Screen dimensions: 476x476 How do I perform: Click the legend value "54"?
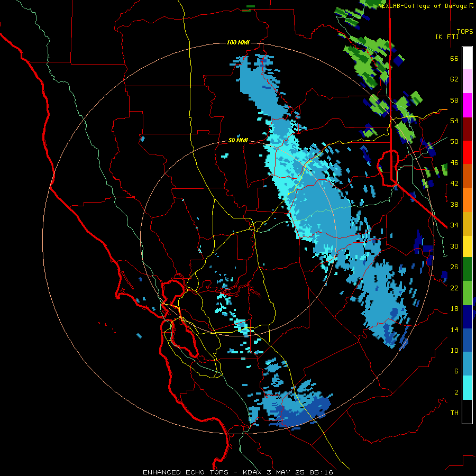point(454,121)
